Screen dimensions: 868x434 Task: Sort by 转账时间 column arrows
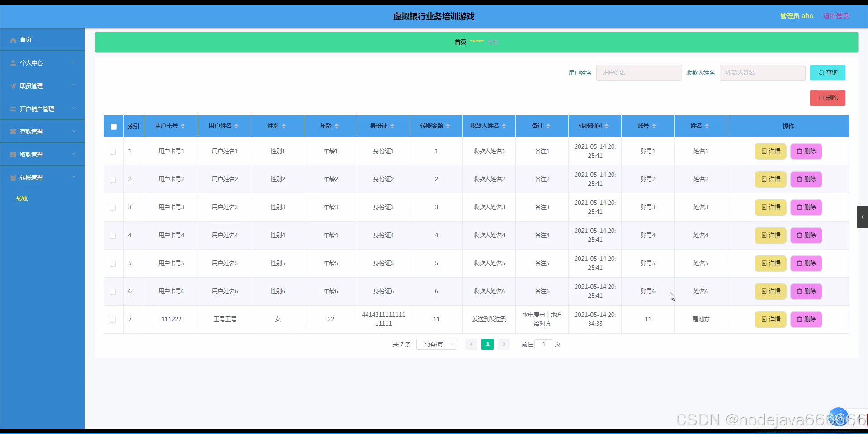click(x=606, y=126)
